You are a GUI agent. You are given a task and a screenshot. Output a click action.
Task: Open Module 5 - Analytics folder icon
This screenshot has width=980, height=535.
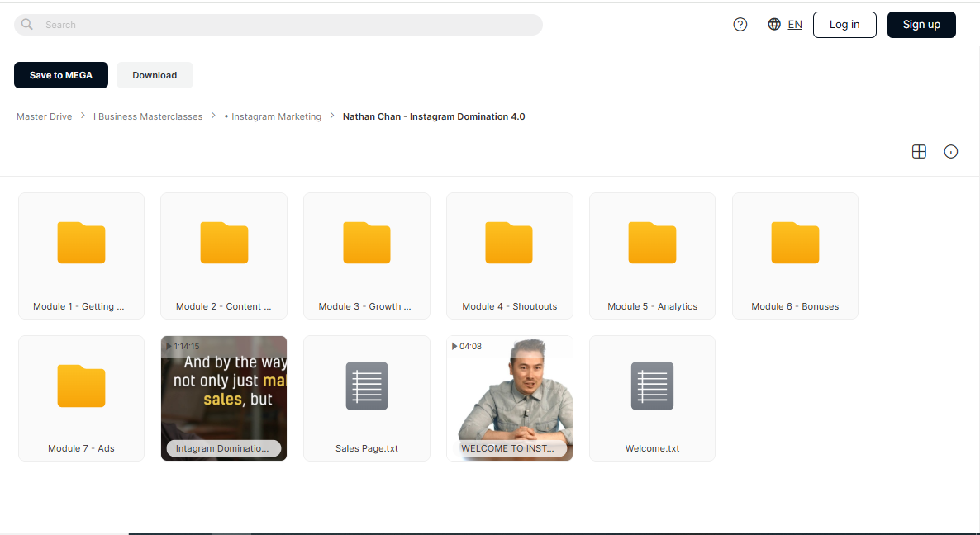tap(652, 243)
